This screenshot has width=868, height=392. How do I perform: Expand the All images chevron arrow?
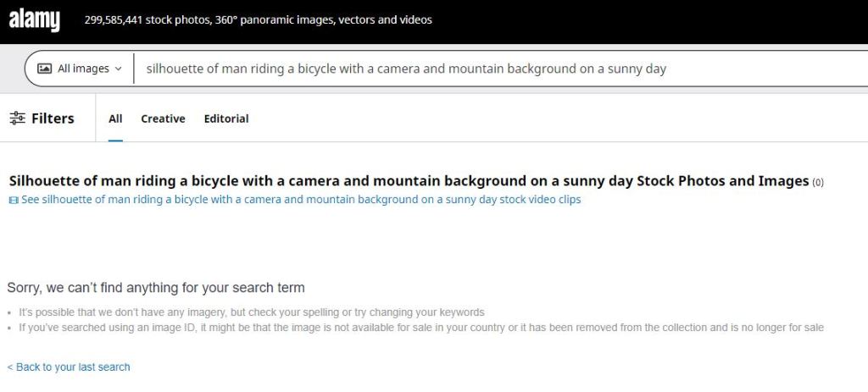tap(118, 69)
